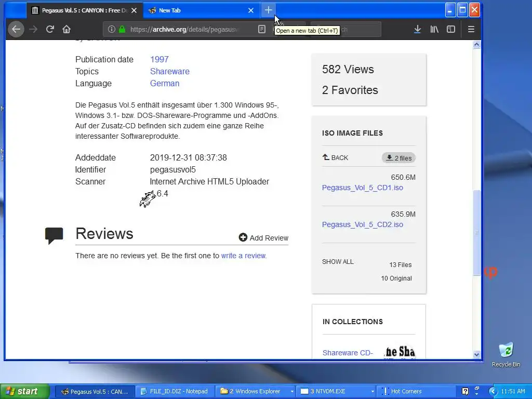Go to the browser home page

pos(66,29)
